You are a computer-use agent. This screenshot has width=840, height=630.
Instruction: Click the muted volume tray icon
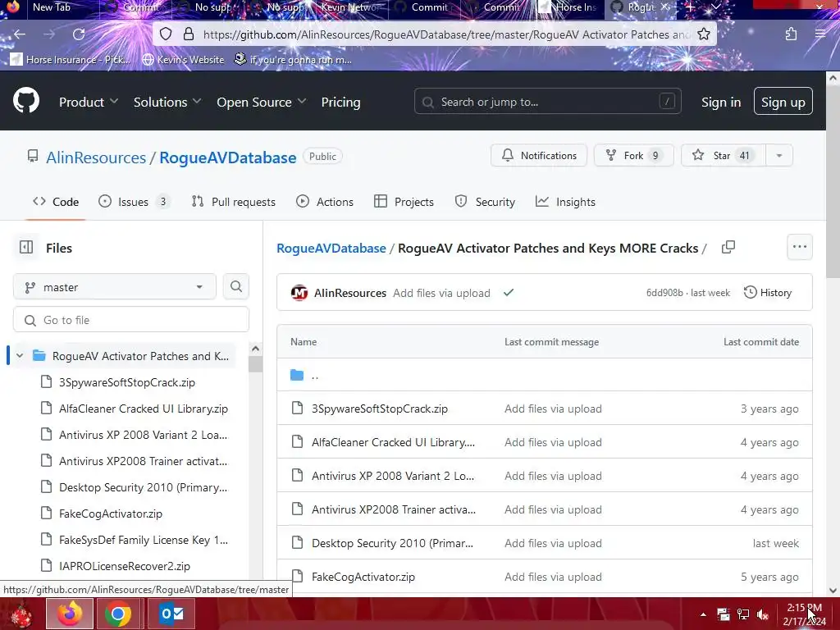click(x=764, y=614)
